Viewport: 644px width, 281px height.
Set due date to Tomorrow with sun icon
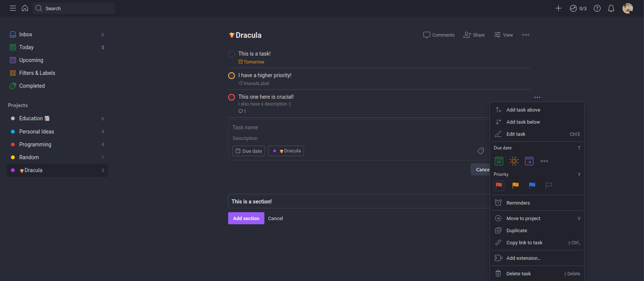pyautogui.click(x=514, y=161)
